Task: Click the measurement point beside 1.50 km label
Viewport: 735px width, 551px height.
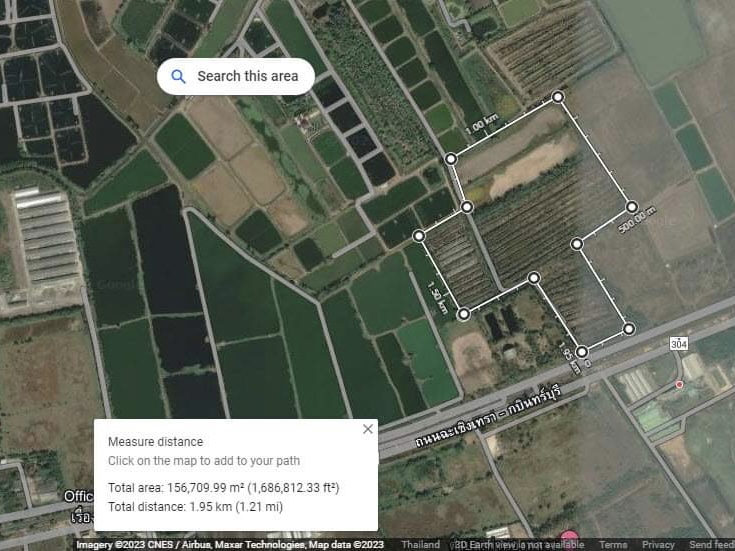Action: point(464,314)
